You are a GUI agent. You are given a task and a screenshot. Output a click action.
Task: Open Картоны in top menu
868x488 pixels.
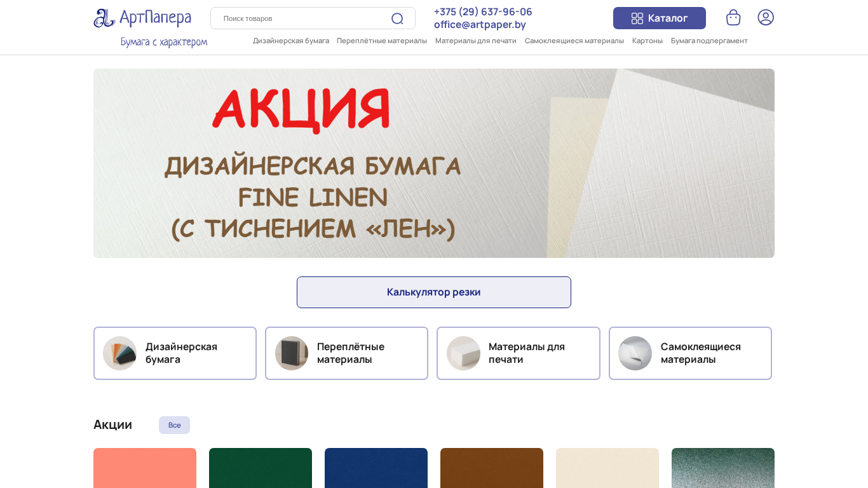click(648, 41)
